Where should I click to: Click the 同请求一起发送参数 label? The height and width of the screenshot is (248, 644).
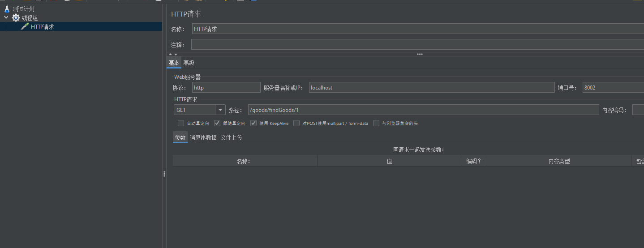[x=419, y=150]
